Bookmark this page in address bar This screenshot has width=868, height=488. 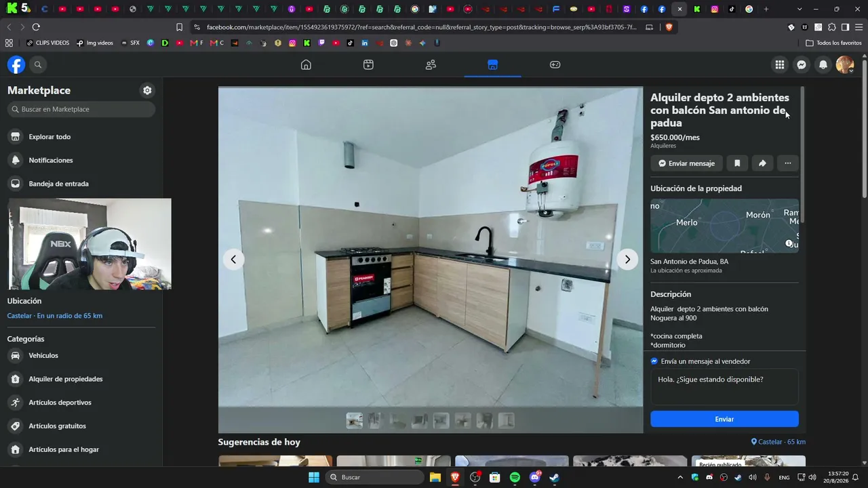(x=179, y=27)
